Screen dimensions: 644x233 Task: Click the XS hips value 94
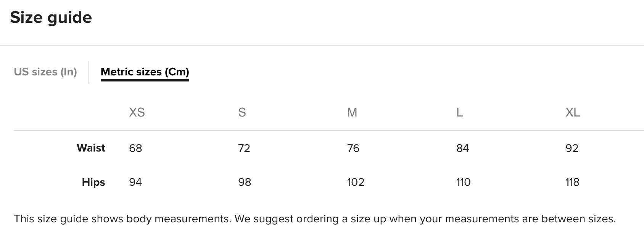[135, 182]
